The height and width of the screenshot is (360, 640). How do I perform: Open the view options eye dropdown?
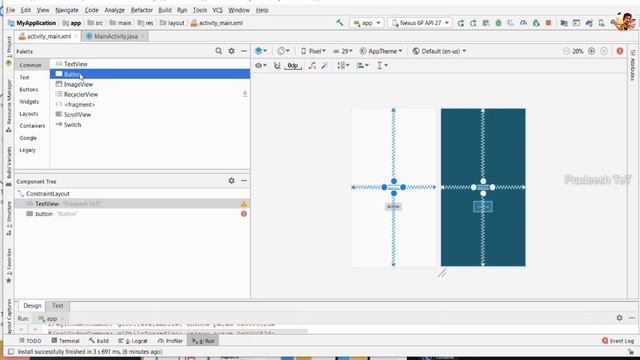[261, 65]
